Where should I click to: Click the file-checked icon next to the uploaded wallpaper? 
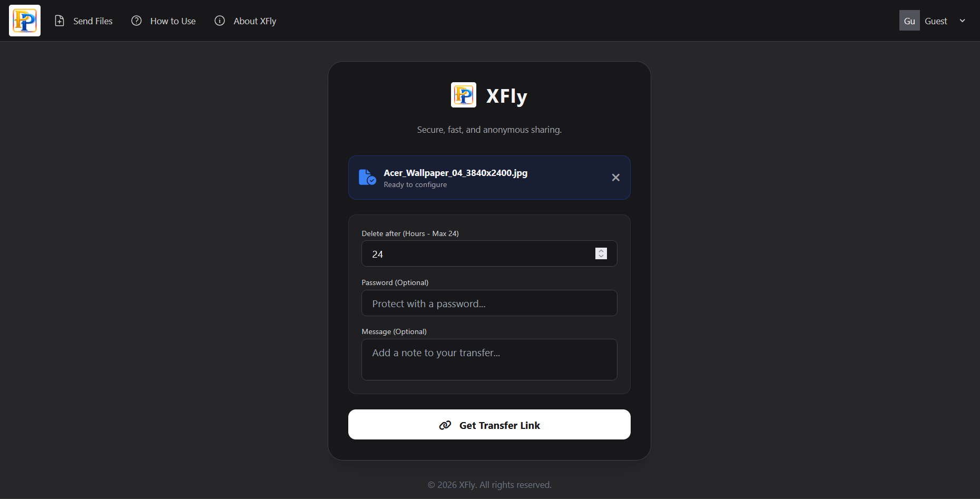coord(367,177)
